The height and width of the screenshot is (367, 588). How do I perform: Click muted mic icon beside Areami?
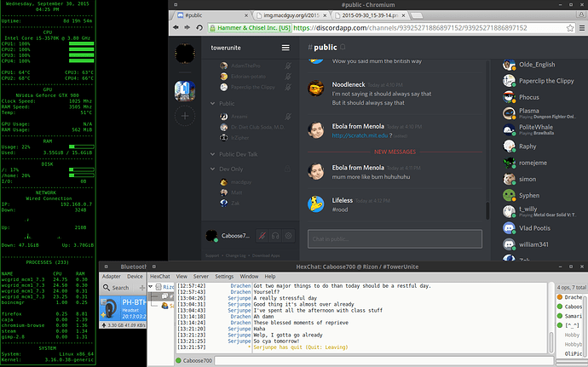coord(288,117)
